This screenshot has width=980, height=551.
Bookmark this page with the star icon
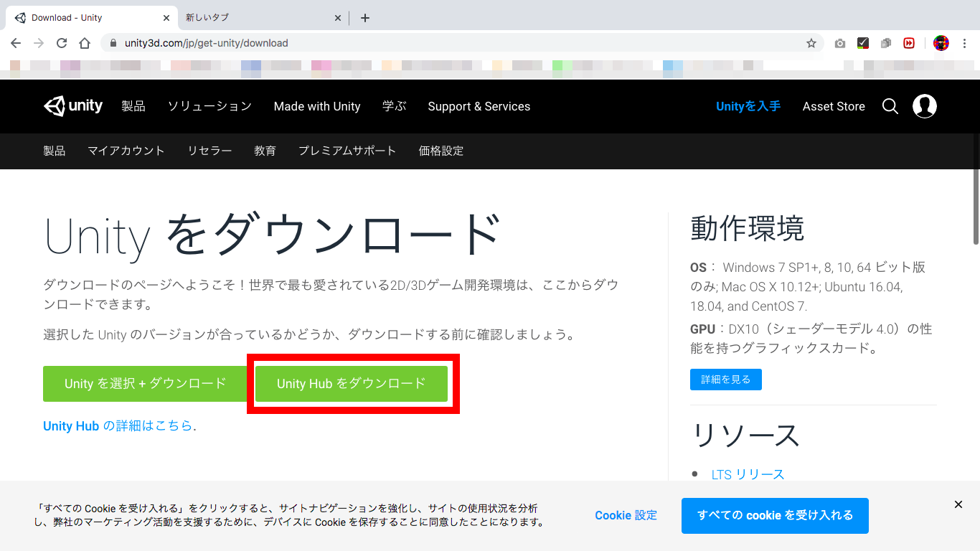point(811,43)
